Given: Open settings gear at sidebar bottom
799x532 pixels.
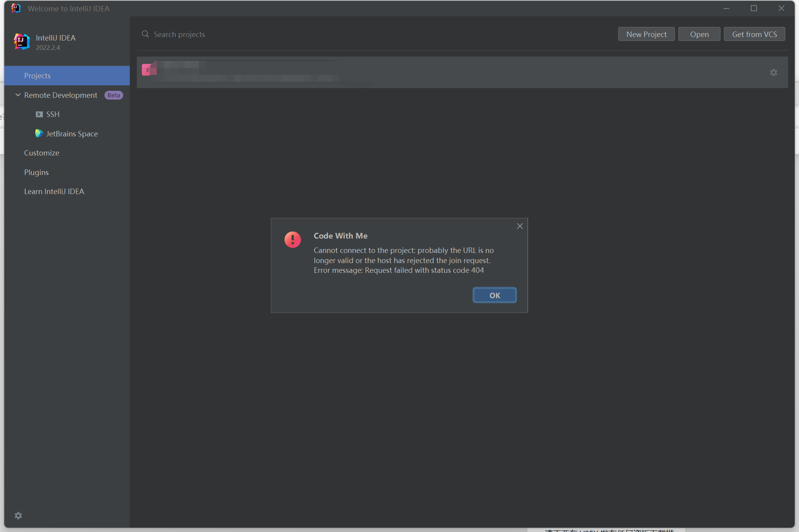Looking at the screenshot, I should click(x=18, y=516).
